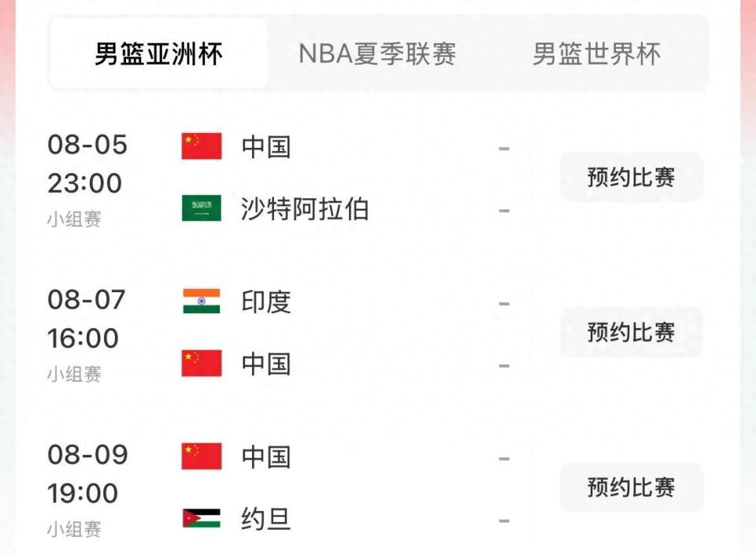Screen dimensions: 756x555
Task: Click the Jordan flag icon
Action: [202, 519]
